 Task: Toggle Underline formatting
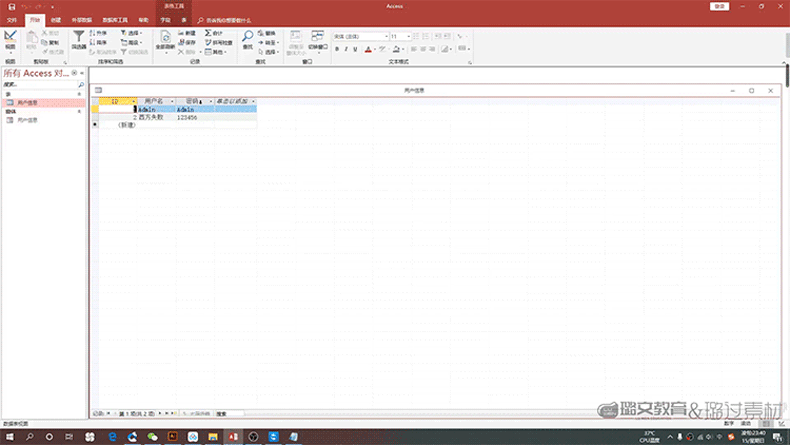[x=355, y=49]
